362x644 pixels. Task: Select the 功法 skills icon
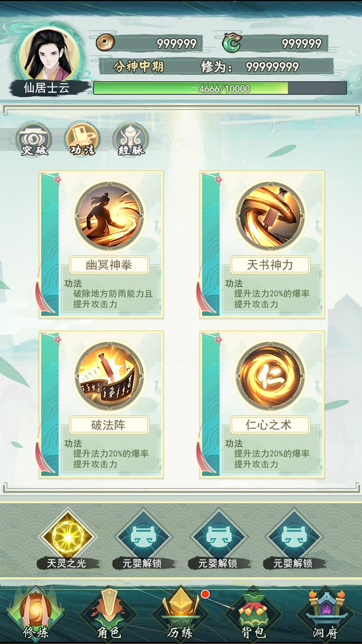tap(82, 139)
